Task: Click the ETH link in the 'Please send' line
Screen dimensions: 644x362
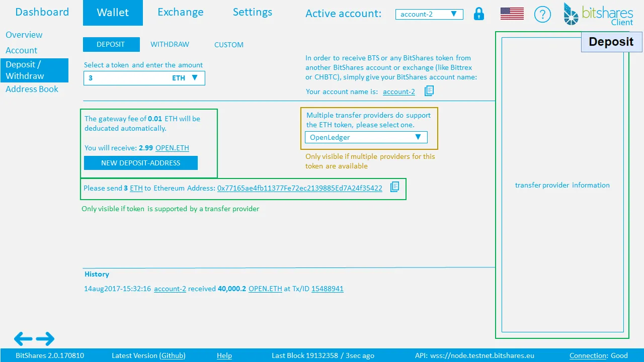Action: point(136,188)
